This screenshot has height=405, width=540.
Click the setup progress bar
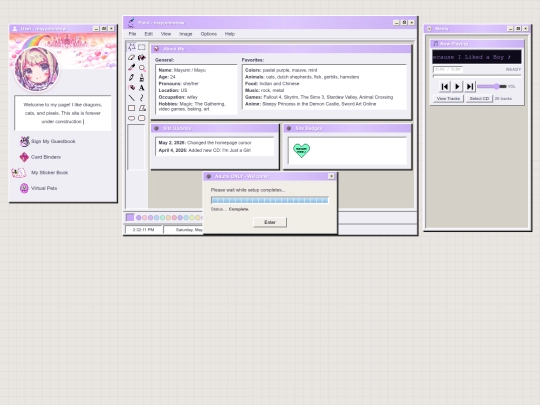[x=270, y=200]
